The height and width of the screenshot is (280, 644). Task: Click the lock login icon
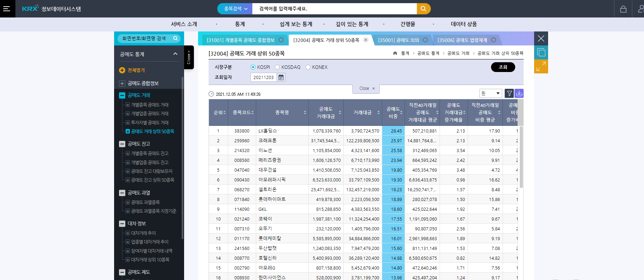pyautogui.click(x=623, y=9)
